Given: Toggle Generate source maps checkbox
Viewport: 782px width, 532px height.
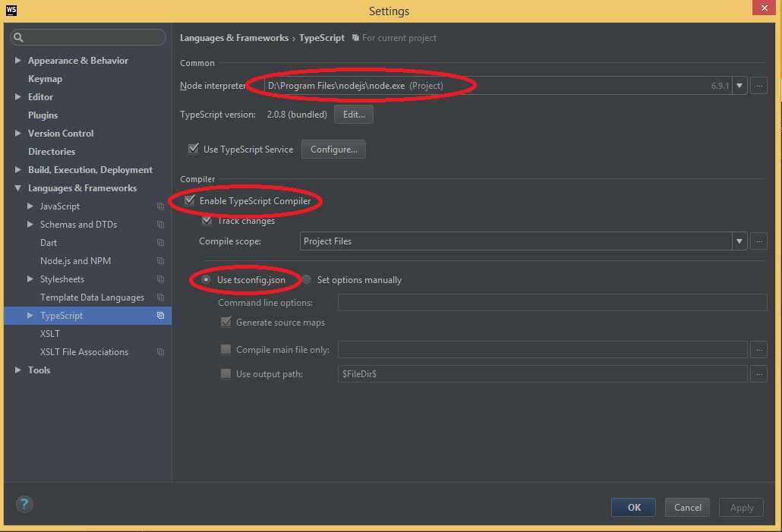Looking at the screenshot, I should [226, 322].
